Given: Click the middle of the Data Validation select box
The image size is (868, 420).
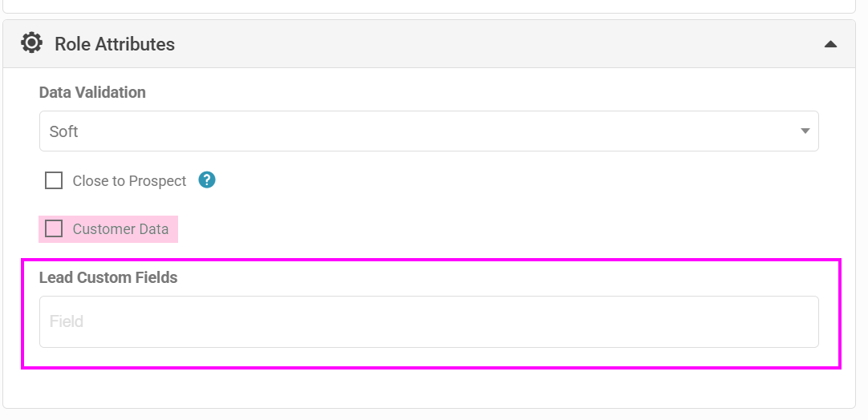Looking at the screenshot, I should pos(428,131).
